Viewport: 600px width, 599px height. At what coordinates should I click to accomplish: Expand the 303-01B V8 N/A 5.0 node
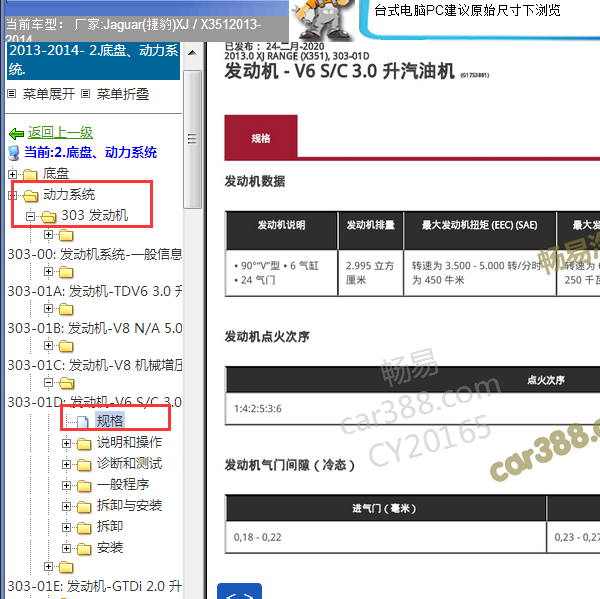pyautogui.click(x=48, y=308)
